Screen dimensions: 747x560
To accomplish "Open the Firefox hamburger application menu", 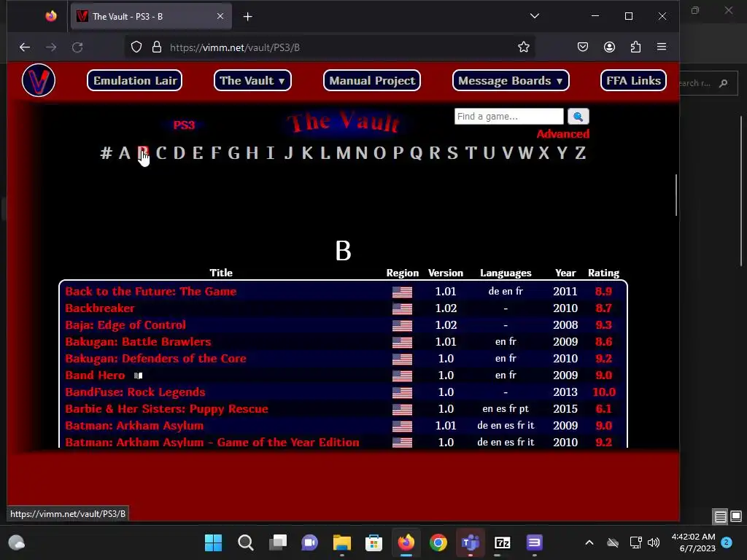I will (662, 47).
